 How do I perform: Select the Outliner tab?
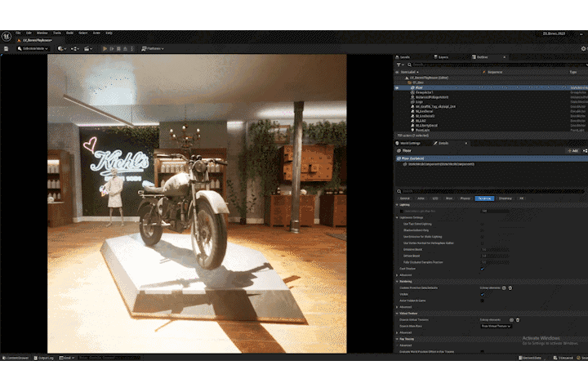click(480, 57)
